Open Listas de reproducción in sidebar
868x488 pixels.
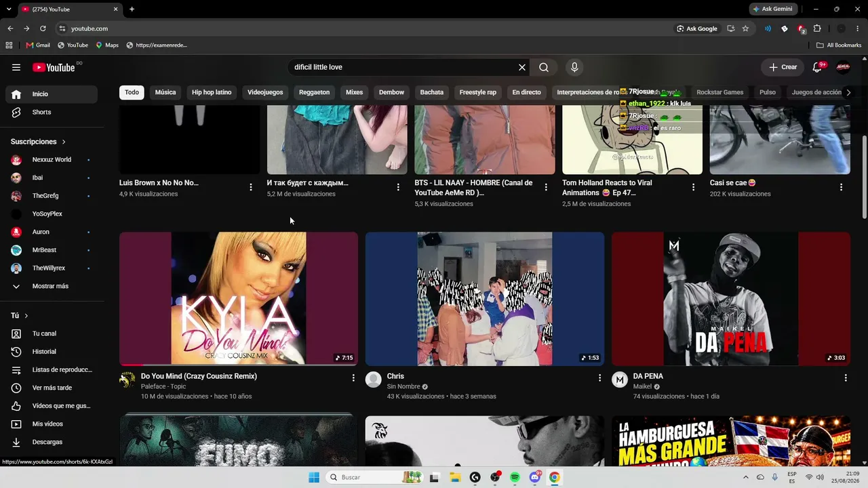click(52, 370)
